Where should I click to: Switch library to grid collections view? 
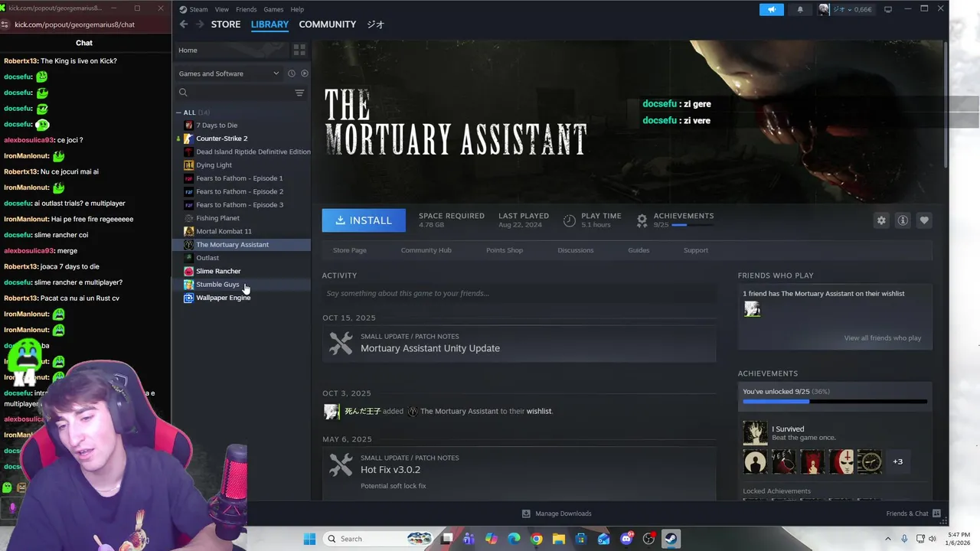pyautogui.click(x=299, y=50)
